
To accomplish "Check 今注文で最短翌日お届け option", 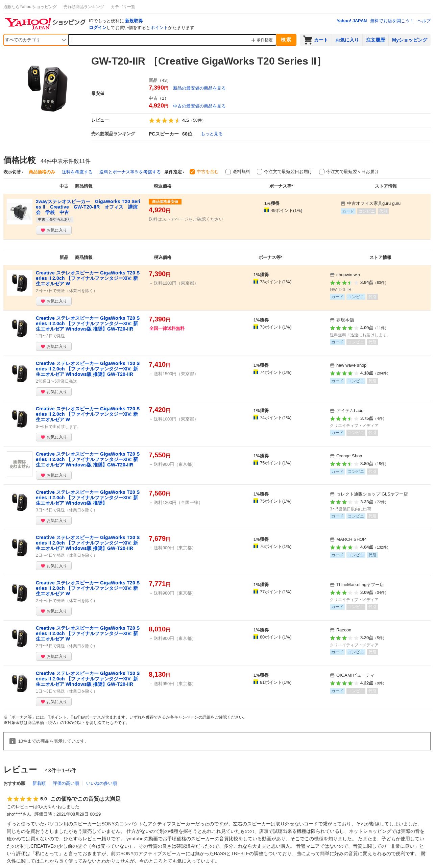I will pyautogui.click(x=260, y=172).
